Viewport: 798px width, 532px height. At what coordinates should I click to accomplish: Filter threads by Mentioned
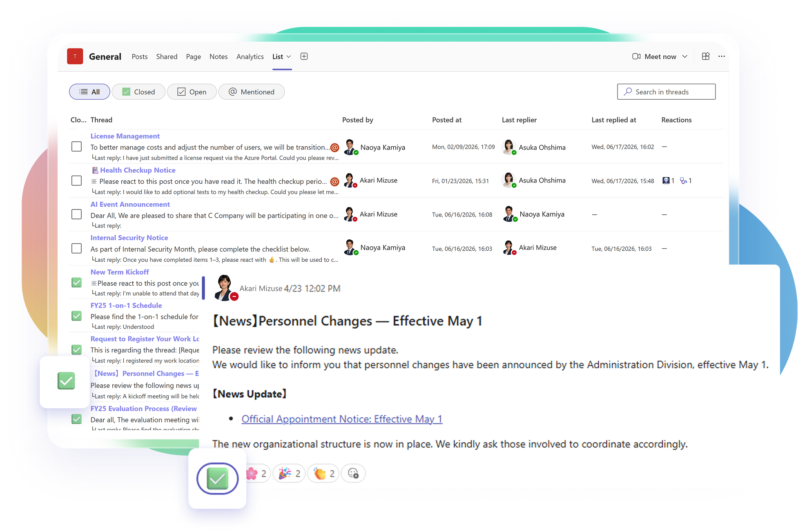pos(252,92)
